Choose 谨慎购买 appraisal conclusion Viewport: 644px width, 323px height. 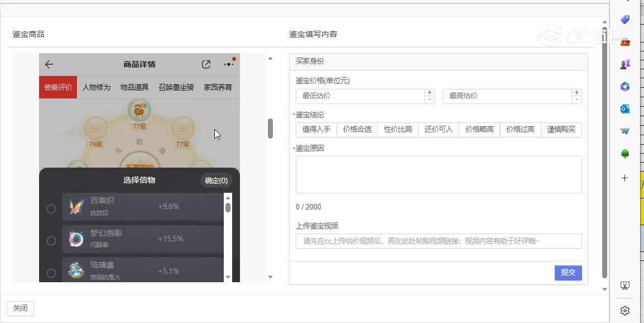click(561, 130)
